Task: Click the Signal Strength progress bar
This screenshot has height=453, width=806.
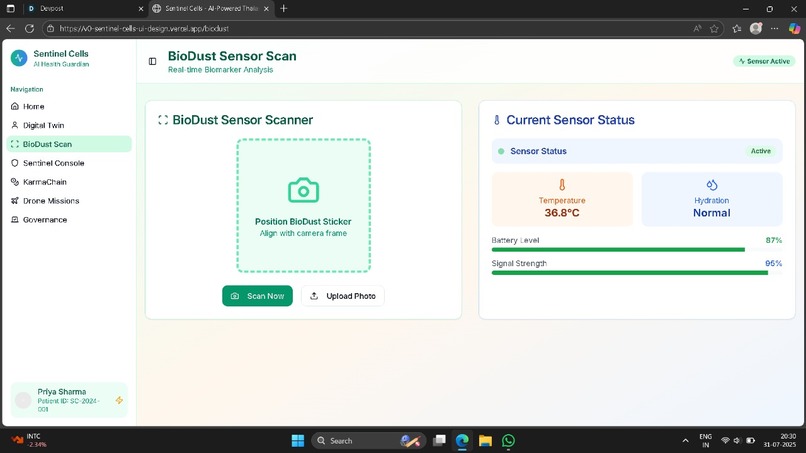Action: point(636,273)
